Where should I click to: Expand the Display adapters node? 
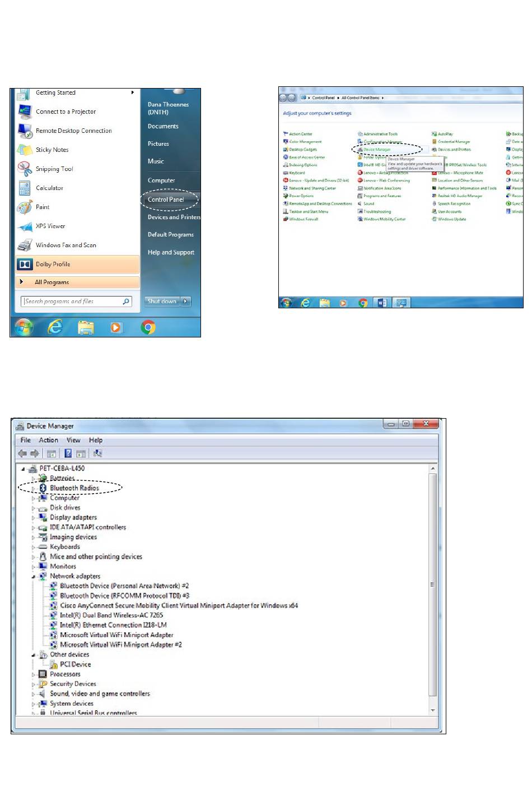click(34, 518)
